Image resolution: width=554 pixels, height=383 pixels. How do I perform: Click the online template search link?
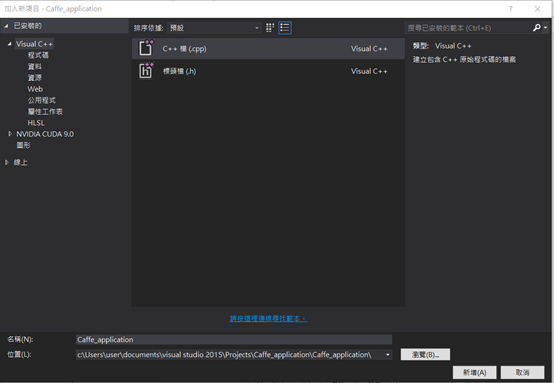point(268,319)
